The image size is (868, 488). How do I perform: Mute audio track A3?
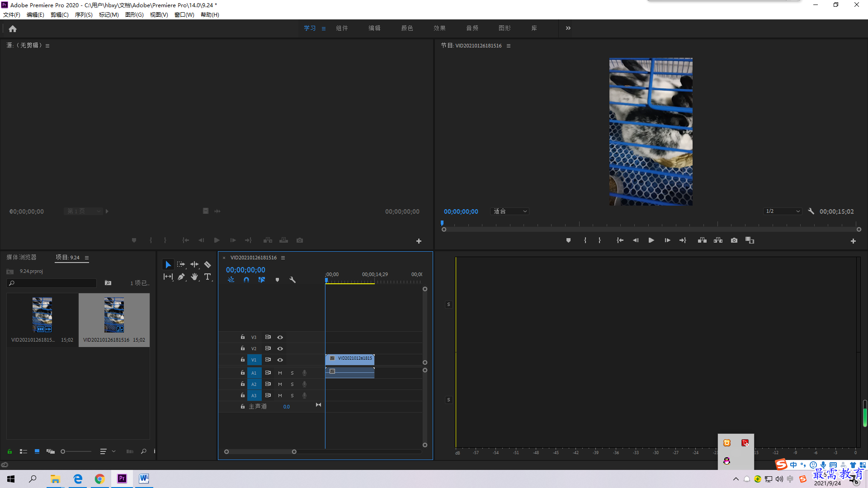point(280,395)
